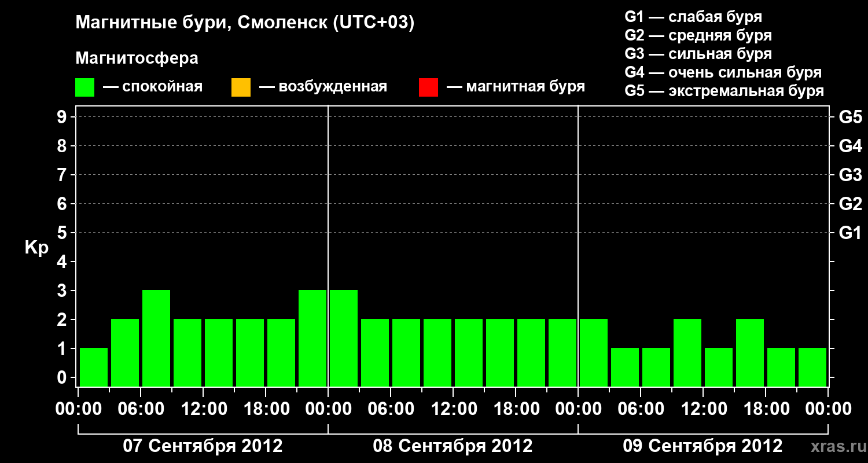Viewport: 868px width, 463px height.
Task: Click the 'G3 — сильная буря' description
Action: point(698,54)
